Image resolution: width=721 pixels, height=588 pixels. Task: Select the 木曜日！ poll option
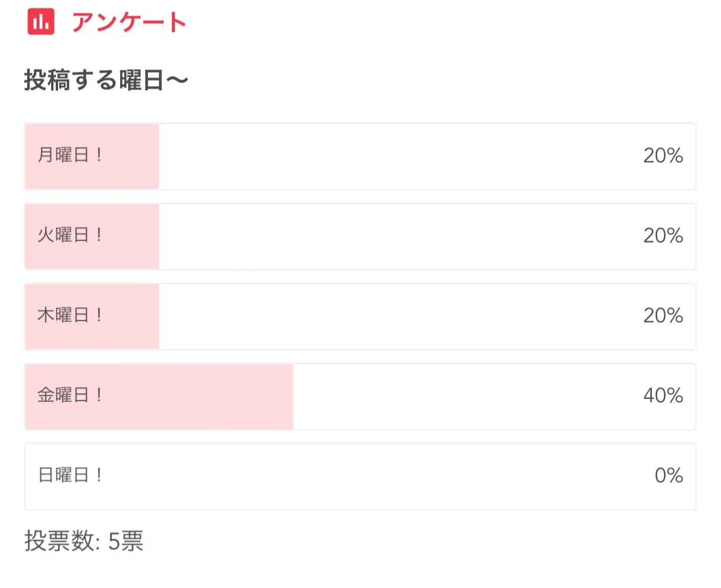pos(360,316)
